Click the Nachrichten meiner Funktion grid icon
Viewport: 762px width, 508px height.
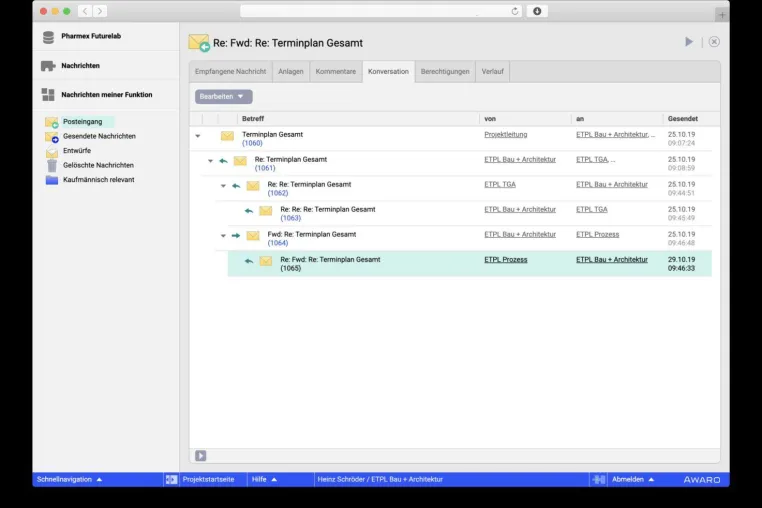point(48,94)
